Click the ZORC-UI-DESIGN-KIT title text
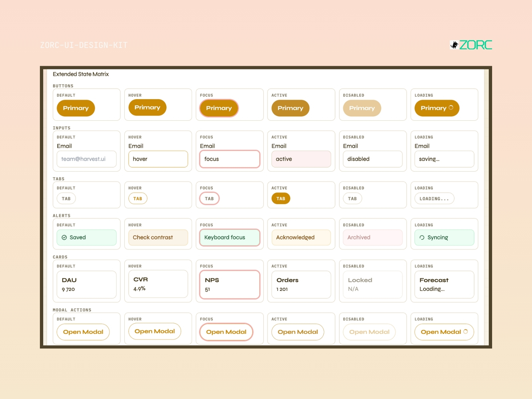 point(84,45)
